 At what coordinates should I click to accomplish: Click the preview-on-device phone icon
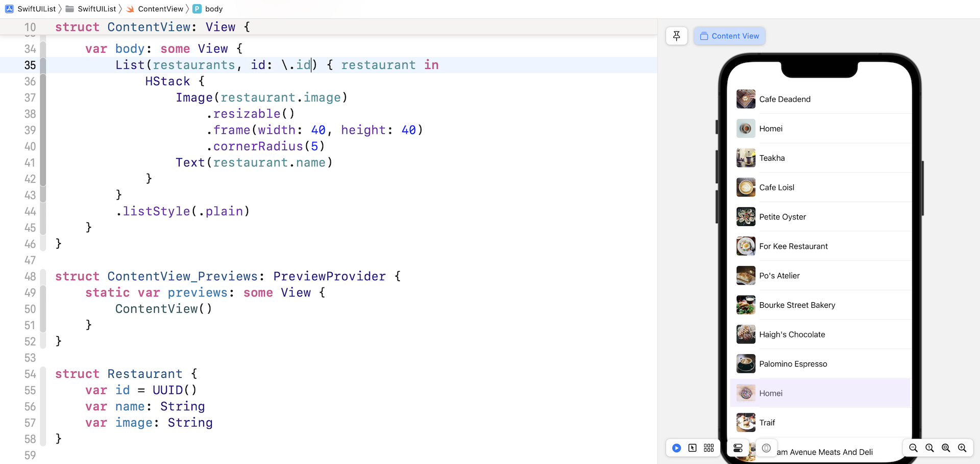(767, 448)
